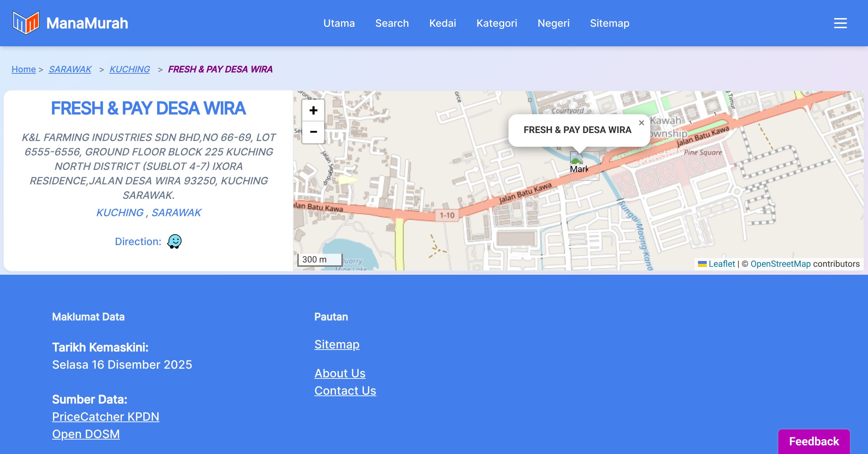Open KUCHING breadcrumb link

click(129, 69)
